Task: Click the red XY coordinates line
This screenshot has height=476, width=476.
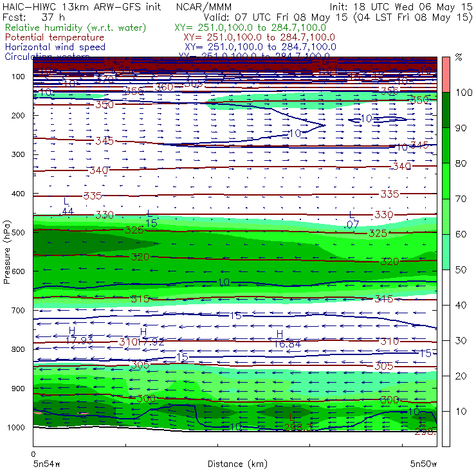Action: [x=259, y=37]
